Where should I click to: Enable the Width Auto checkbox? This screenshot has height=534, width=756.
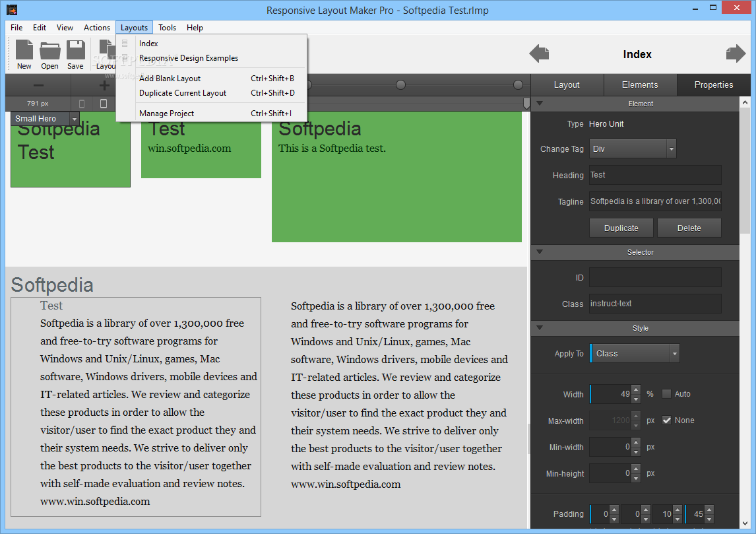(x=666, y=394)
